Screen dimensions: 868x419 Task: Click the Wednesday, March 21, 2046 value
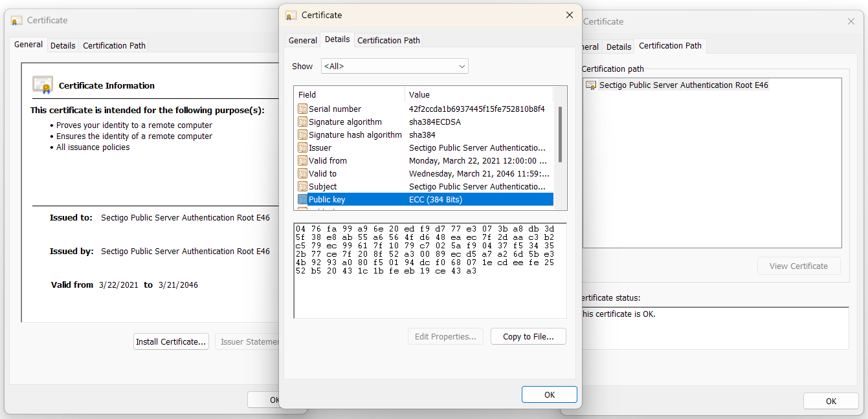point(479,173)
